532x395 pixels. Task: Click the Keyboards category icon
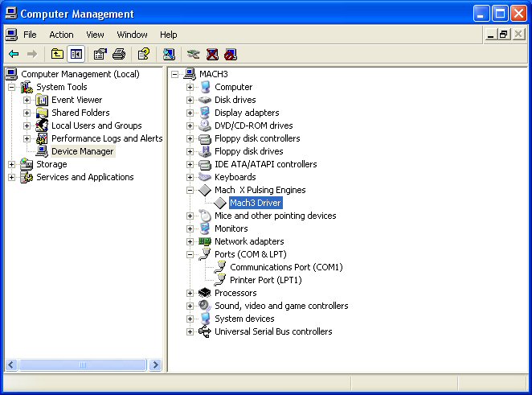[205, 177]
